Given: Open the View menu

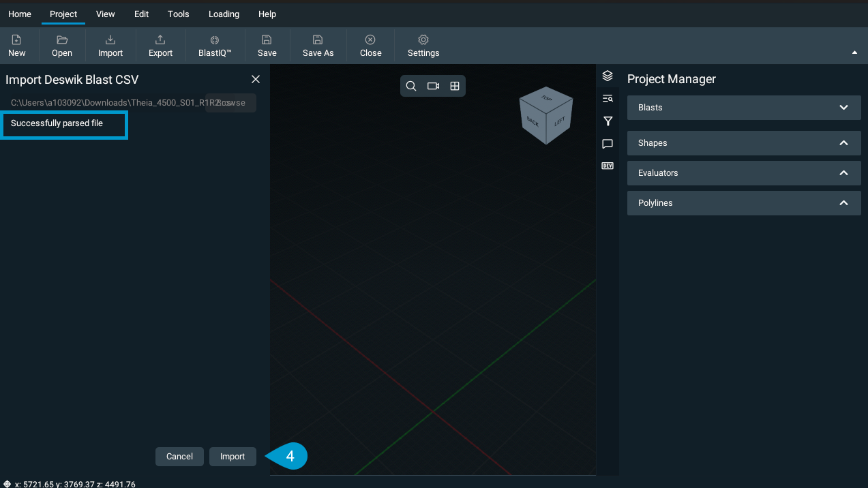Looking at the screenshot, I should coord(106,14).
